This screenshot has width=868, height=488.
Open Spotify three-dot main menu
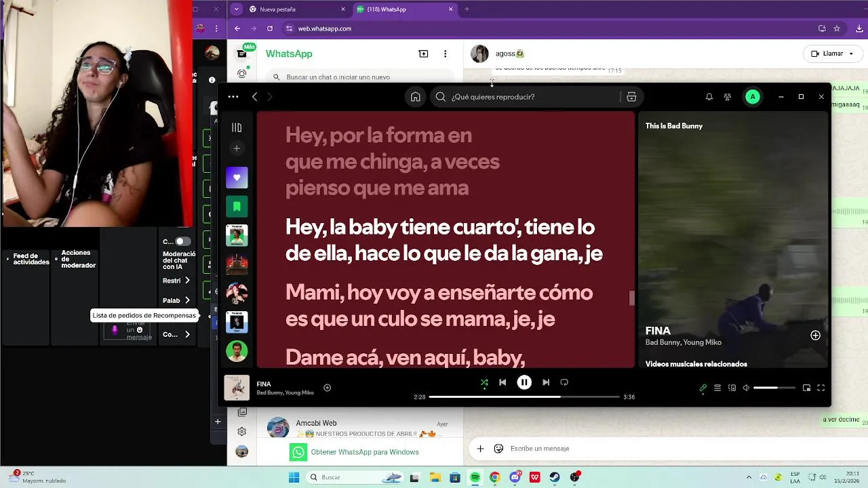[x=233, y=97]
